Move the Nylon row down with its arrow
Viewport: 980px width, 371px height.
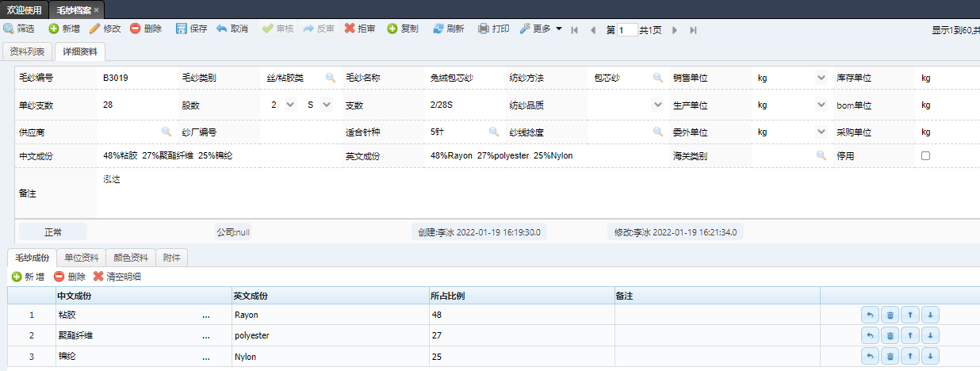pyautogui.click(x=930, y=357)
